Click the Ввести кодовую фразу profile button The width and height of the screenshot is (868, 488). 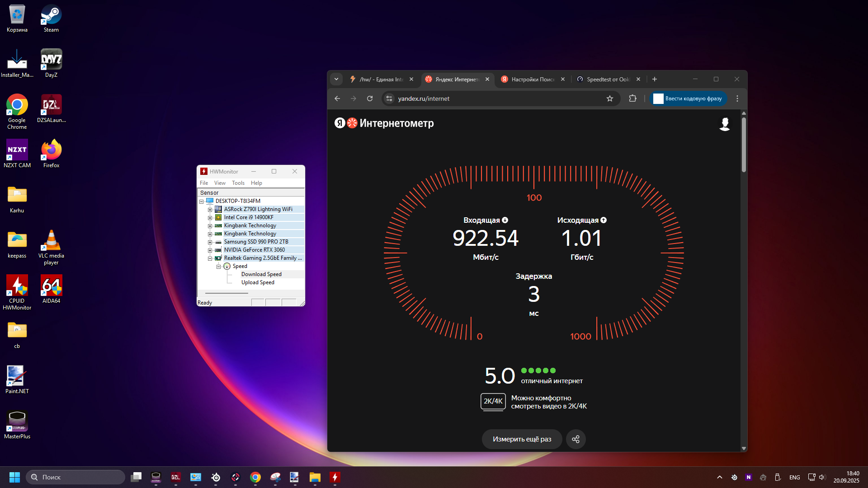point(688,99)
